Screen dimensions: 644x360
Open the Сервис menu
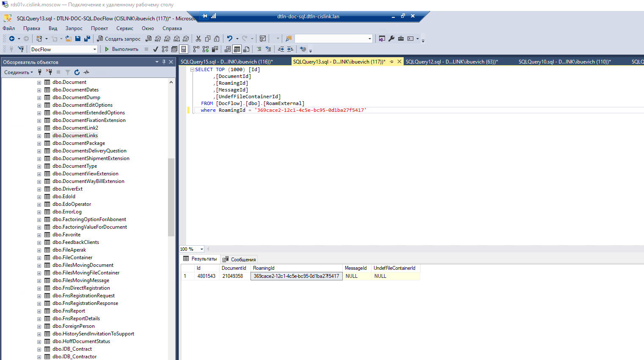point(125,28)
